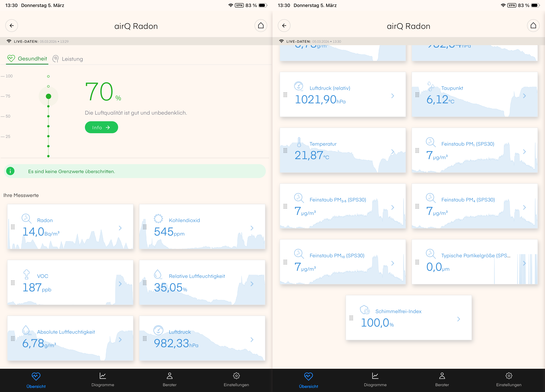Viewport: 545px width, 392px height.
Task: Open Luftdruck (relativ) details chevron
Action: click(393, 96)
